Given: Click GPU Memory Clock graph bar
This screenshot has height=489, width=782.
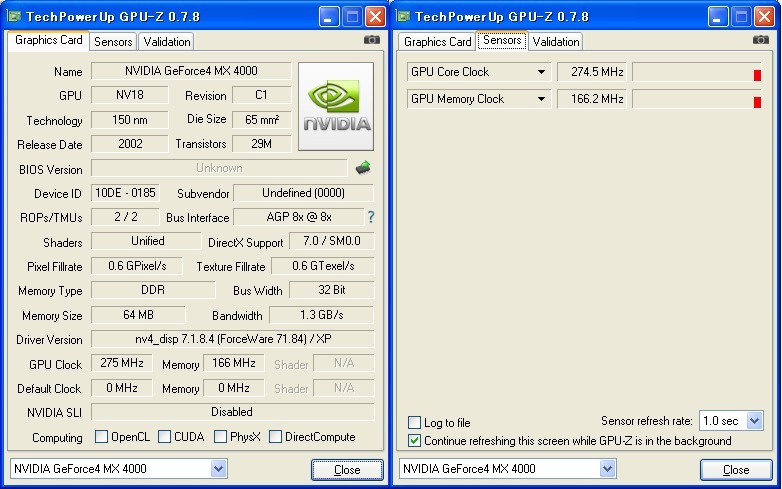Looking at the screenshot, I should pos(697,99).
